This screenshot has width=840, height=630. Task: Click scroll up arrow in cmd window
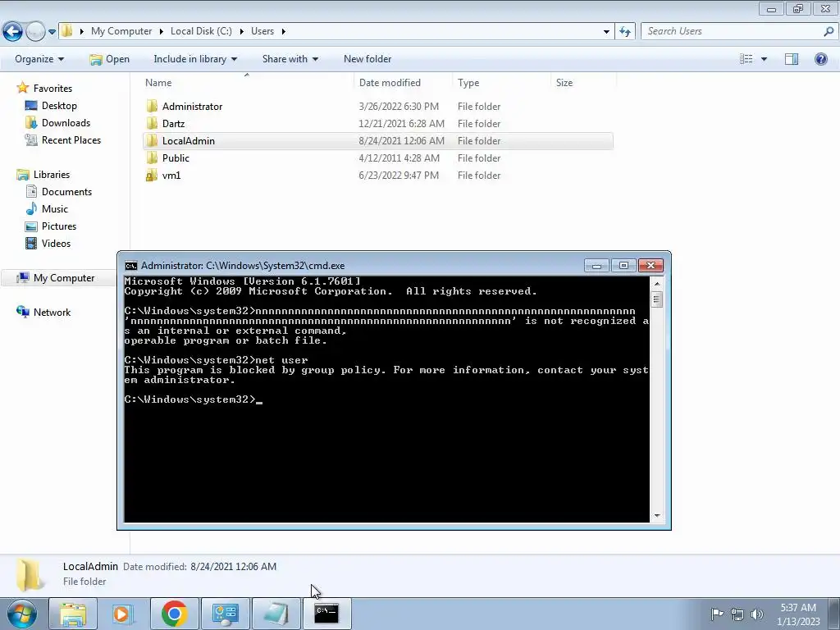(x=657, y=283)
